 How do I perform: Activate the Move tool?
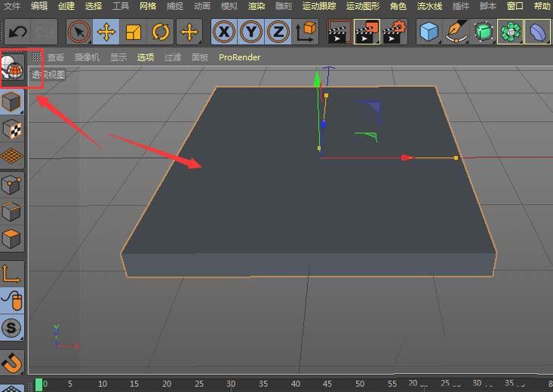[106, 32]
